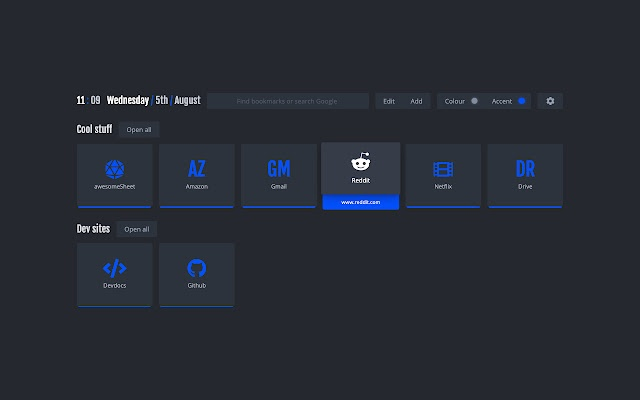The height and width of the screenshot is (400, 640).
Task: Open the Drive DR bookmark tile
Action: point(525,168)
